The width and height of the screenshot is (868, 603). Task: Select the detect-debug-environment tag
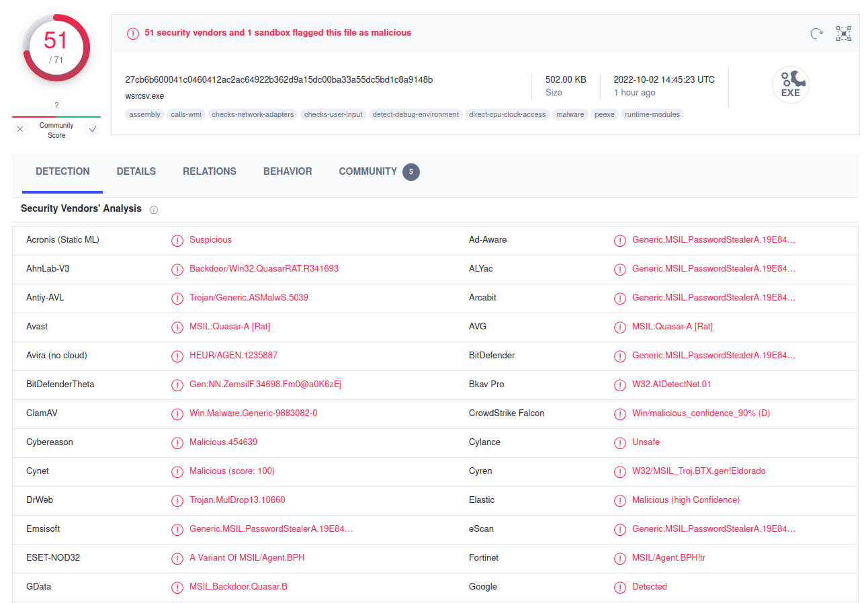(416, 114)
